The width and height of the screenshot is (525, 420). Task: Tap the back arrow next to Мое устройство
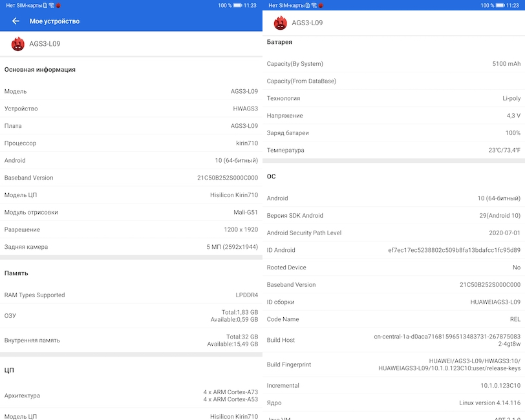[16, 21]
